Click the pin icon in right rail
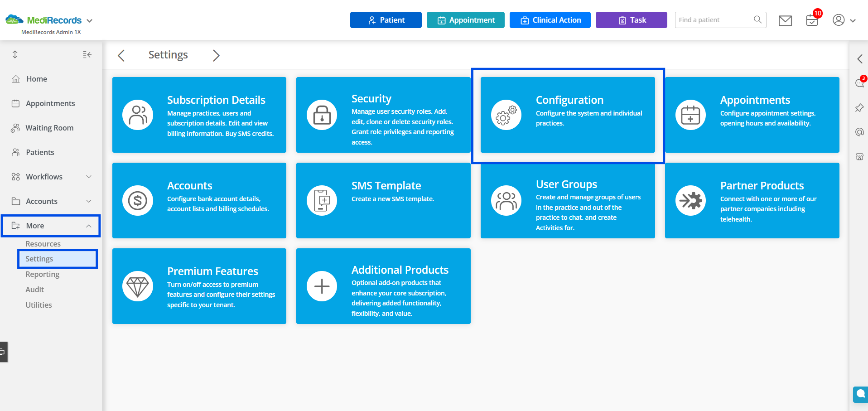The width and height of the screenshot is (868, 411). pos(859,108)
